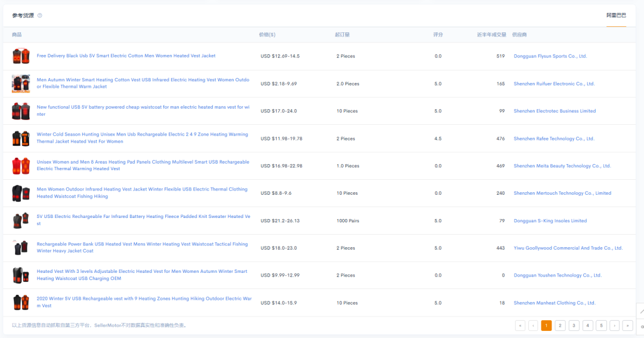Go to pagination page 4

click(x=587, y=325)
